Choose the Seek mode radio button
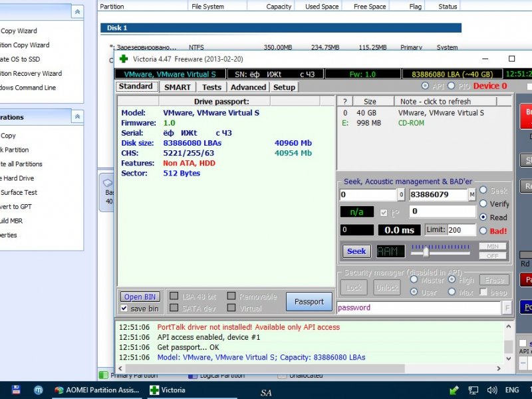The image size is (532, 399). pos(483,190)
